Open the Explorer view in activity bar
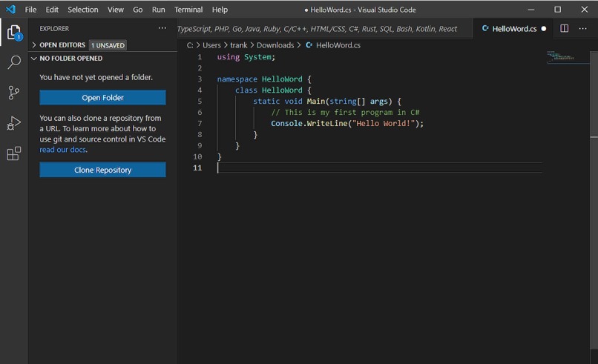This screenshot has height=364, width=598. 15,33
